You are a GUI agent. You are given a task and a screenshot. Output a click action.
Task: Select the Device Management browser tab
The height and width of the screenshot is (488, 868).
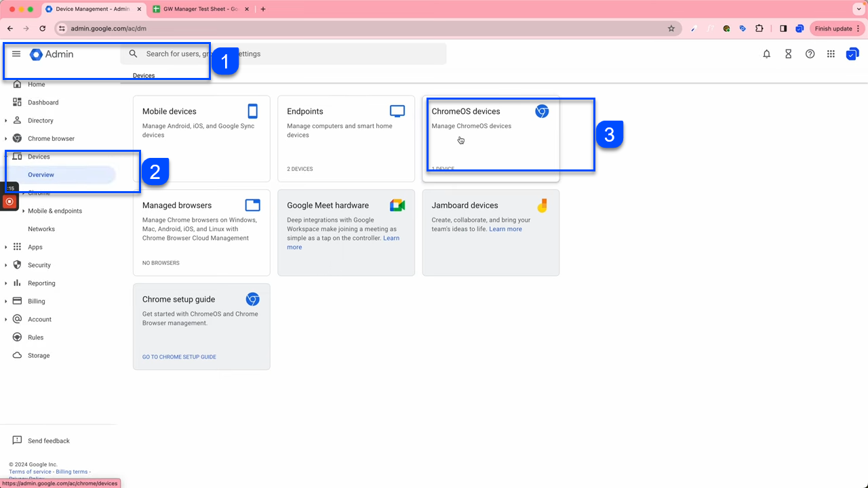click(x=92, y=9)
